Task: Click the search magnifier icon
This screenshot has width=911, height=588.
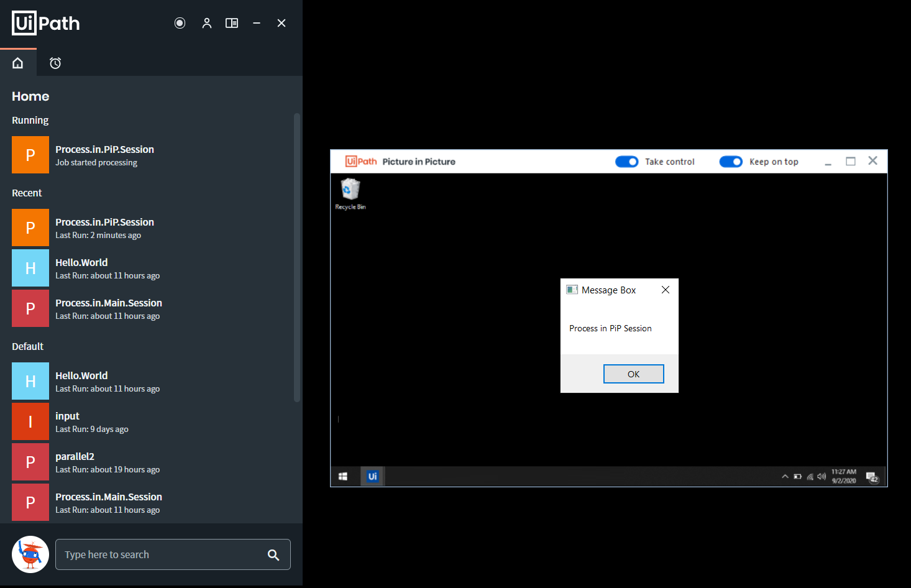Action: 273,555
